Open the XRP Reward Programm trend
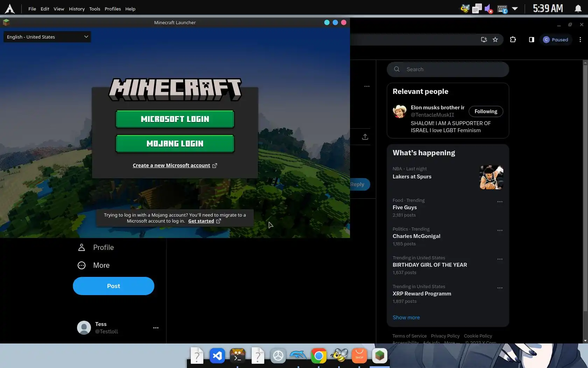Screen dimensions: 588x368 click(422, 294)
